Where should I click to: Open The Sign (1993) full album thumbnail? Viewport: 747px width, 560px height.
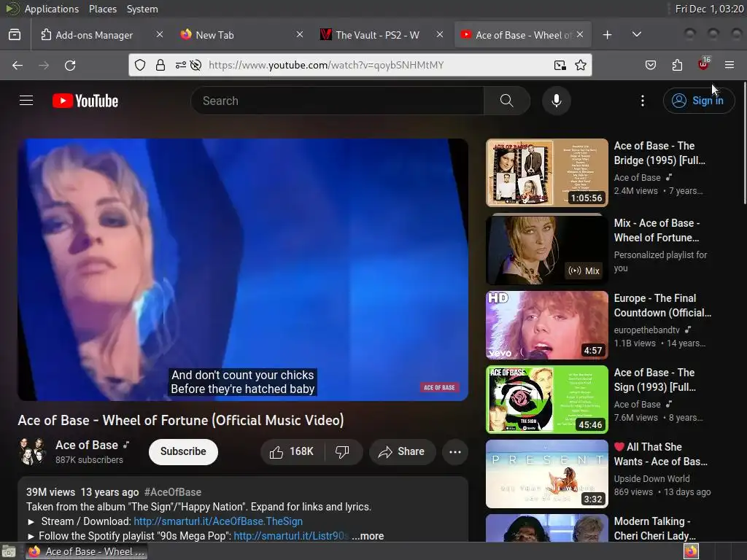coord(547,399)
